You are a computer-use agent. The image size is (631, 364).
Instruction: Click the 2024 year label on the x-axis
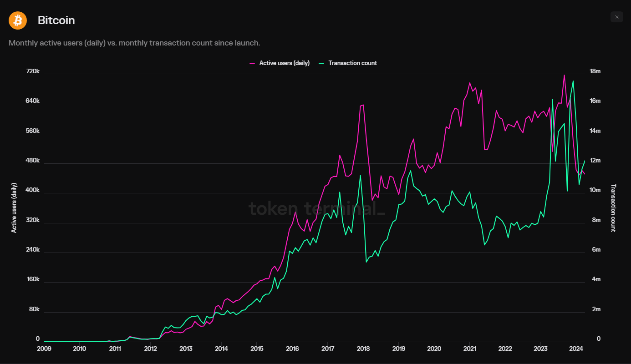pos(576,349)
